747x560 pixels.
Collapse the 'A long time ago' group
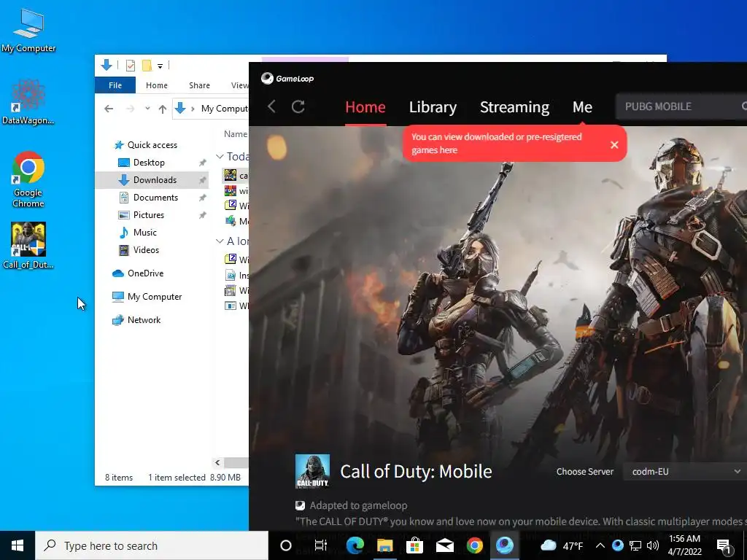click(x=220, y=241)
